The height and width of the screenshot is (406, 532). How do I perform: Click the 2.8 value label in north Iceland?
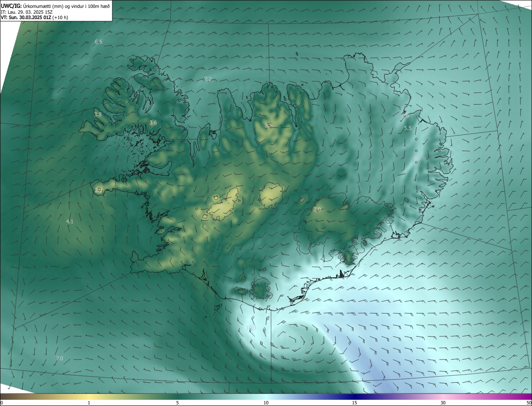coord(268,125)
